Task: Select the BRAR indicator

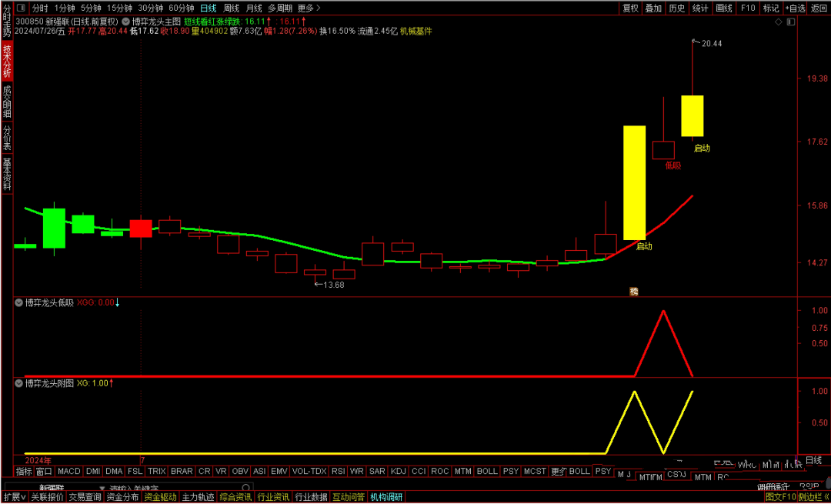Action: [182, 471]
